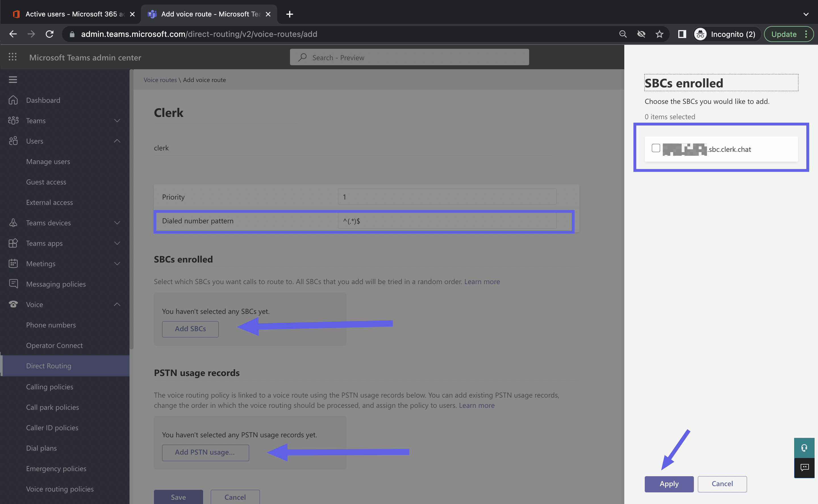Open the app launcher waffle icon
The image size is (818, 504).
pos(13,57)
